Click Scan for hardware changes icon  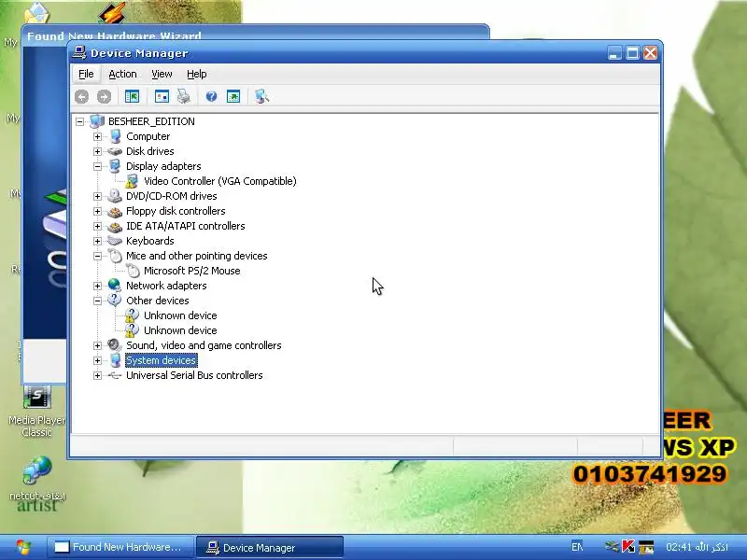point(261,97)
